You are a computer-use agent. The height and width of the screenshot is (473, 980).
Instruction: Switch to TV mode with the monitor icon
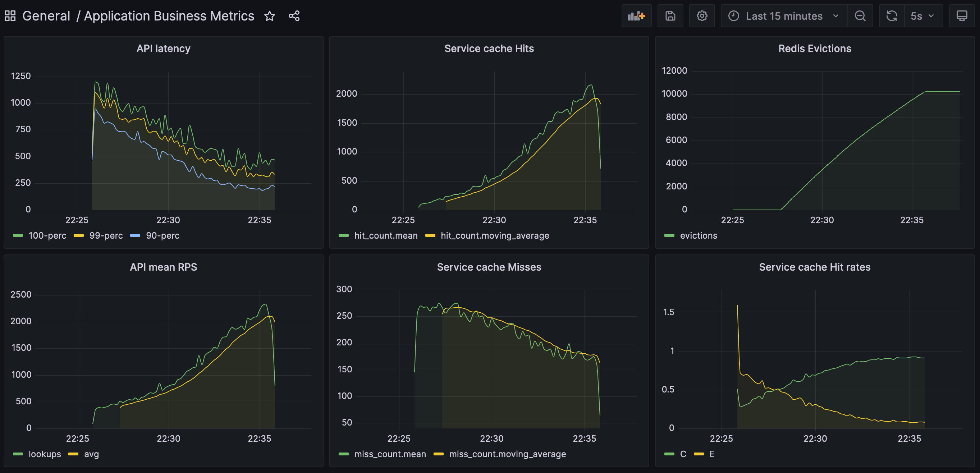(961, 16)
